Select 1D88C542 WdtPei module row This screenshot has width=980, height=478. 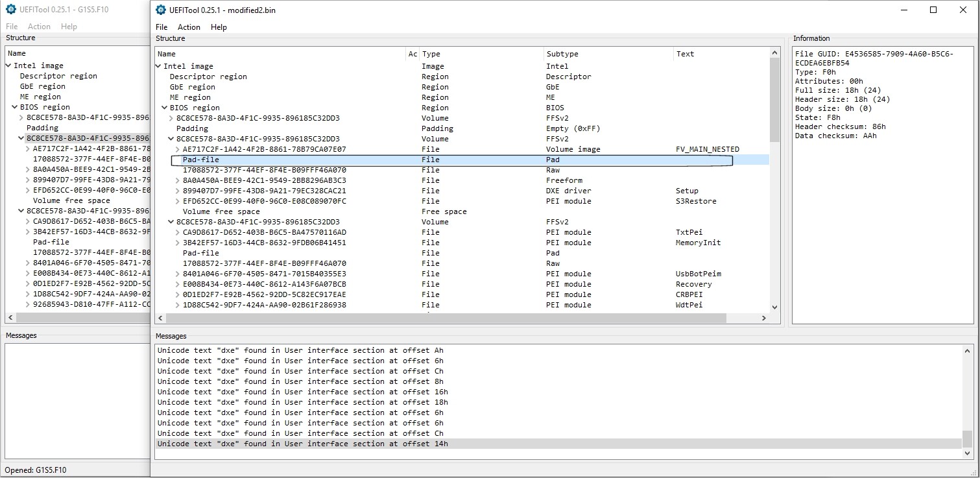pyautogui.click(x=462, y=305)
